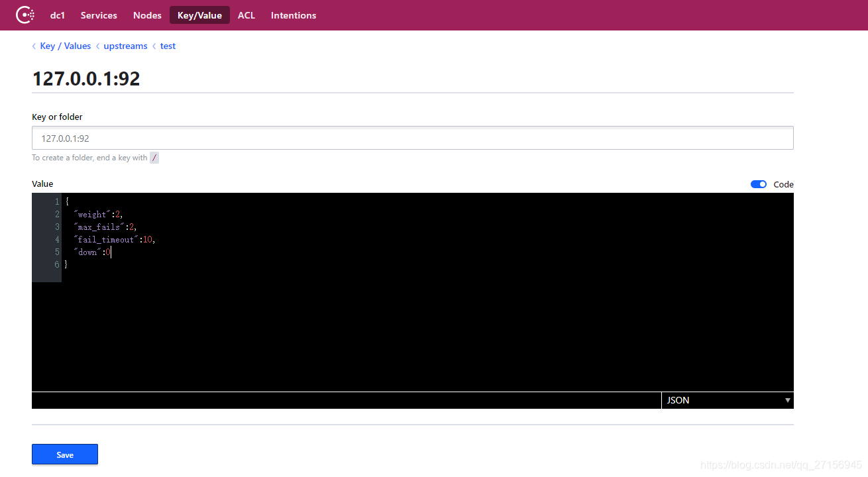Open the Nodes tab
The width and height of the screenshot is (868, 477).
pos(147,15)
